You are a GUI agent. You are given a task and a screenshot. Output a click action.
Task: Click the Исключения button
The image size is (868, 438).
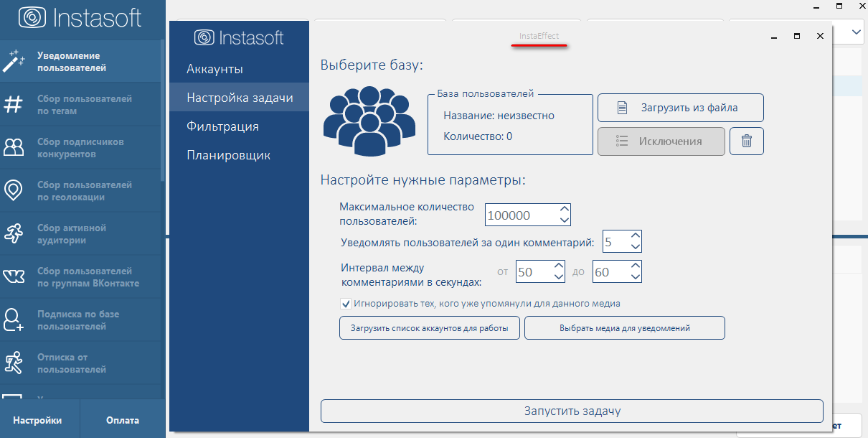[x=661, y=141]
